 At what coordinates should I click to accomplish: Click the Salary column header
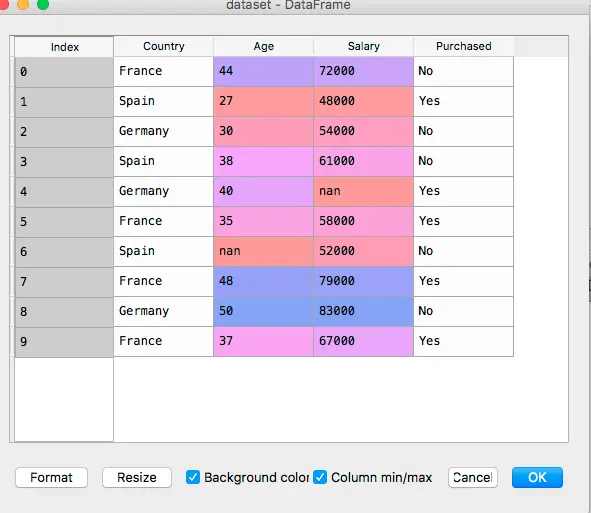[363, 46]
